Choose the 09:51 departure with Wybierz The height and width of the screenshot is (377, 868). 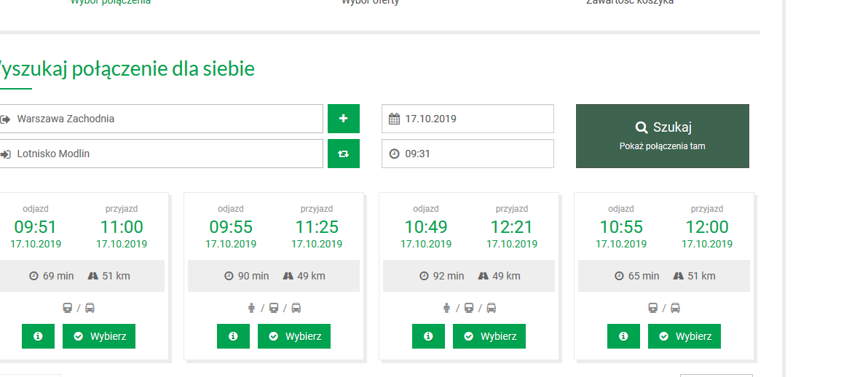pos(99,336)
